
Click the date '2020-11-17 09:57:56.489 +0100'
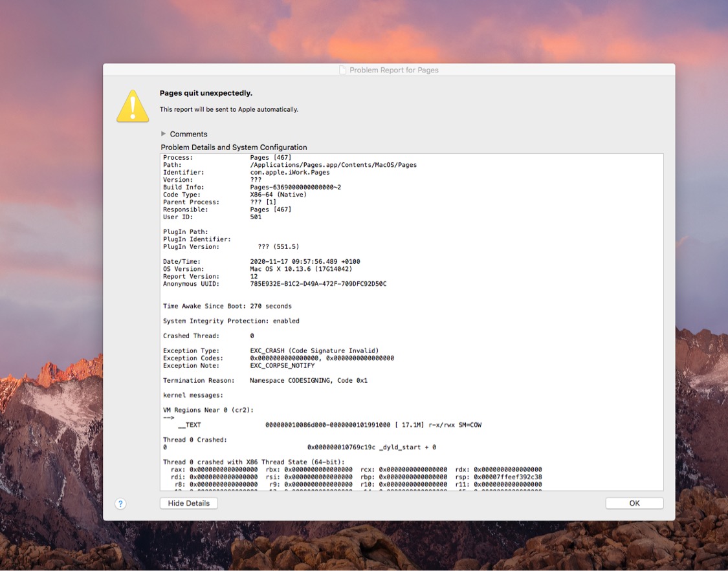coord(305,262)
